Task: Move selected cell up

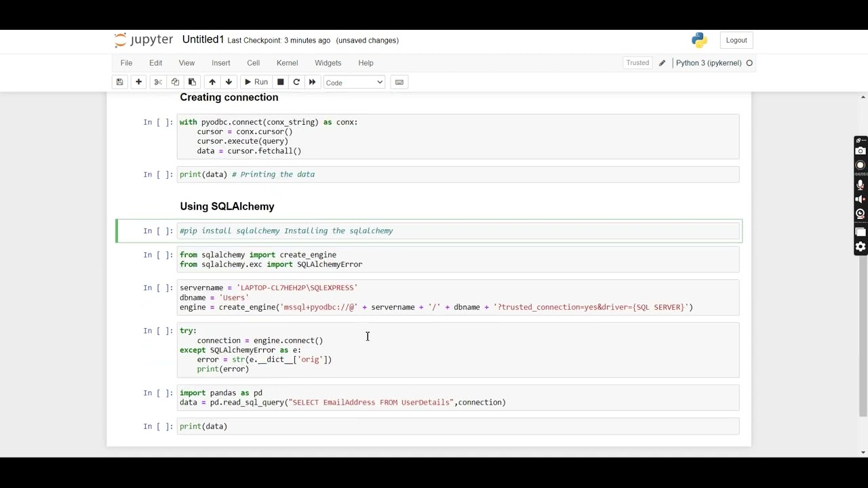Action: tap(212, 82)
